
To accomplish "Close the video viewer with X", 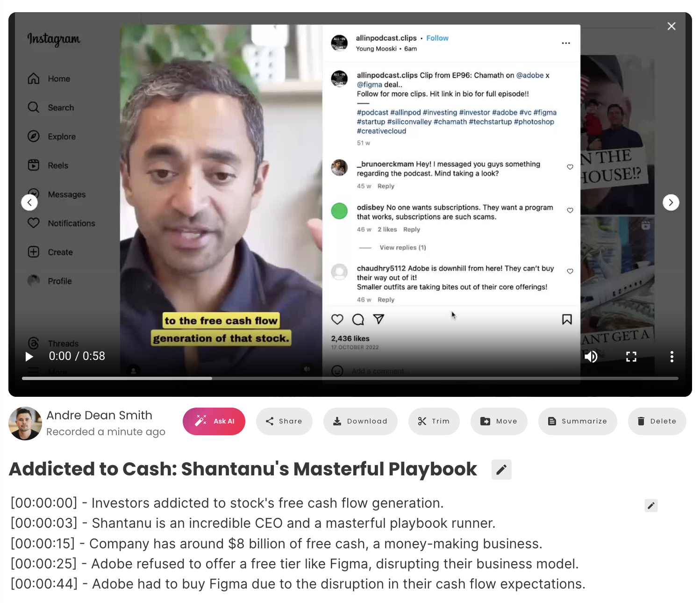I will click(671, 26).
